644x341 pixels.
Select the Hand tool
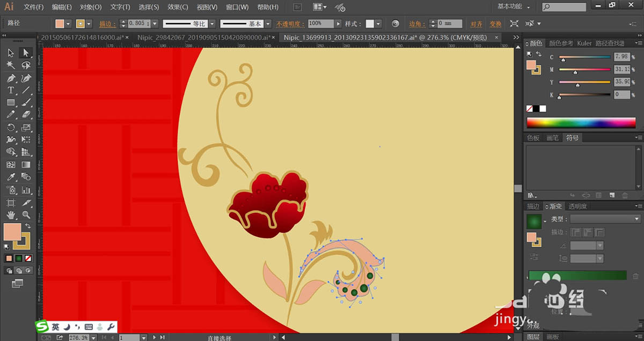[x=11, y=215]
